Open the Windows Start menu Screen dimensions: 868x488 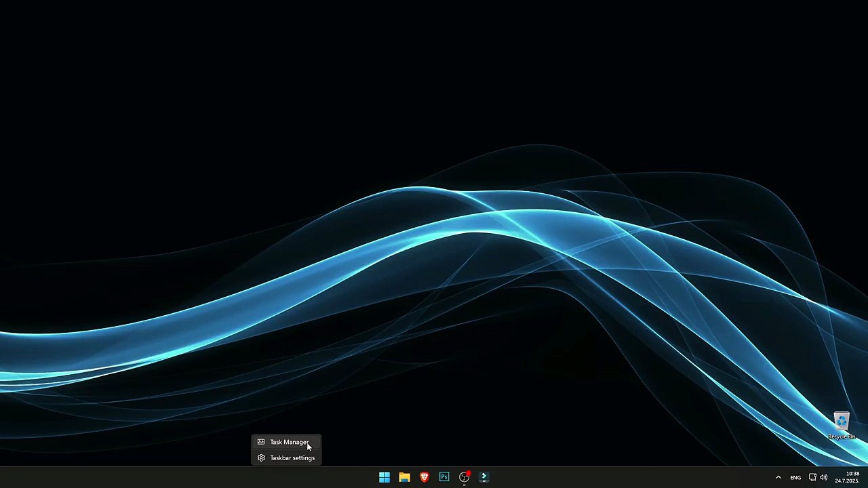click(384, 477)
